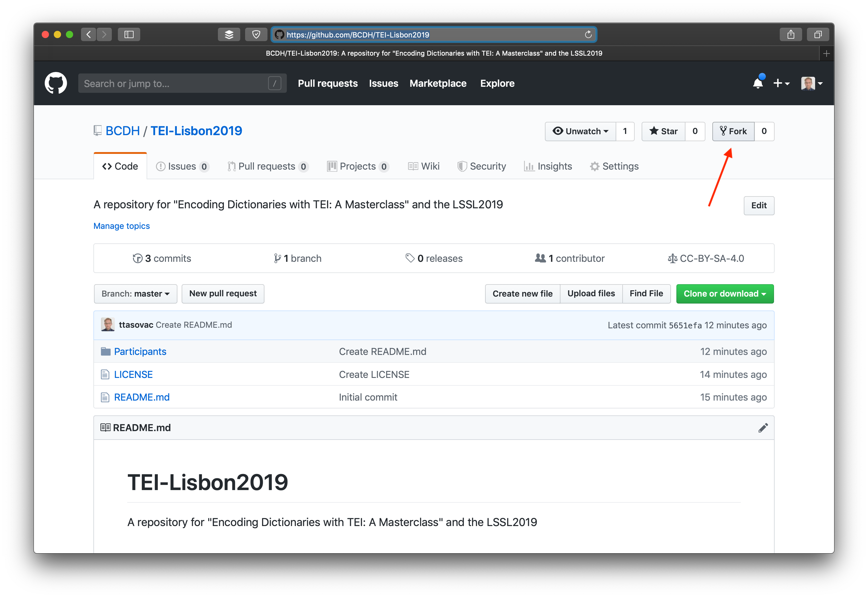Switch to the Pull requests tab
868x598 pixels.
coord(268,166)
